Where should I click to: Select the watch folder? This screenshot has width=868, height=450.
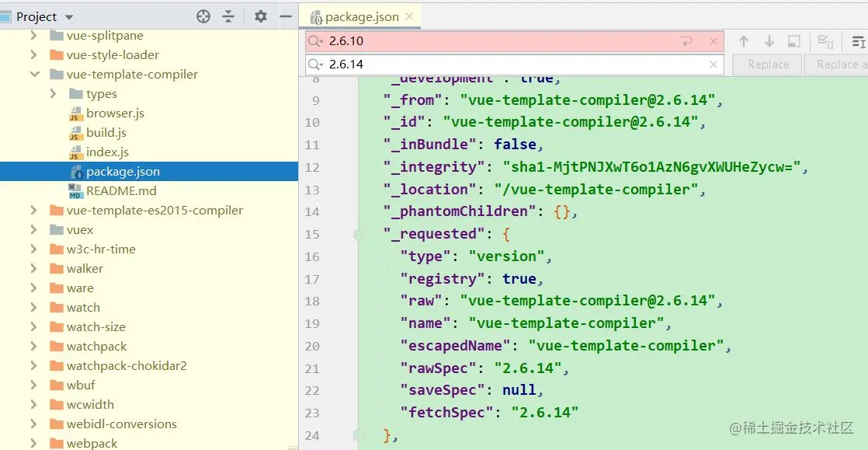tap(83, 308)
